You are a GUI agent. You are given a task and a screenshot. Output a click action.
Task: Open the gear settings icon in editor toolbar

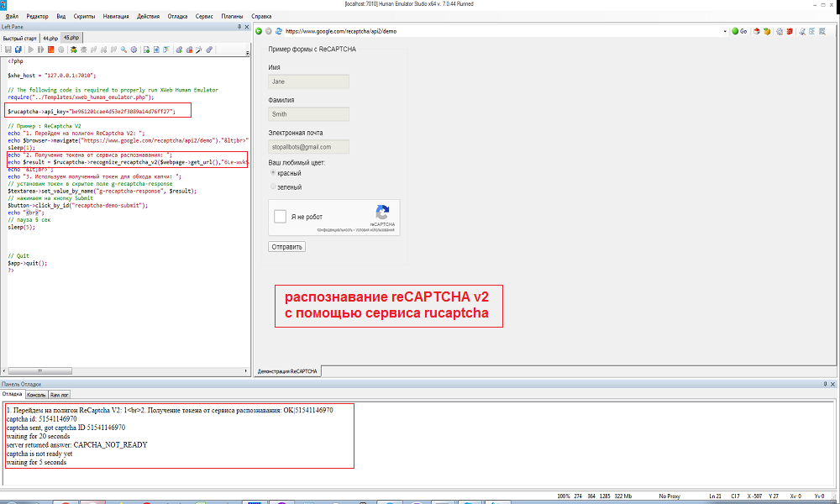click(134, 50)
